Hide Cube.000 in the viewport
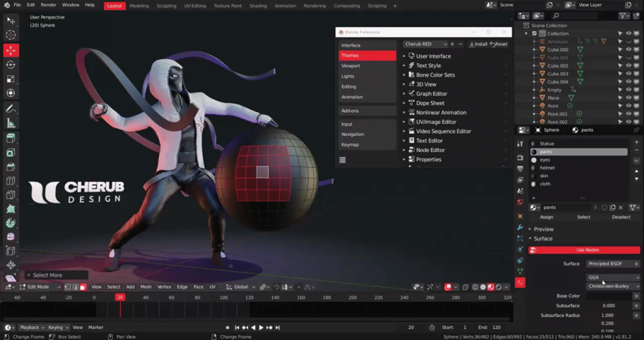 [629, 50]
